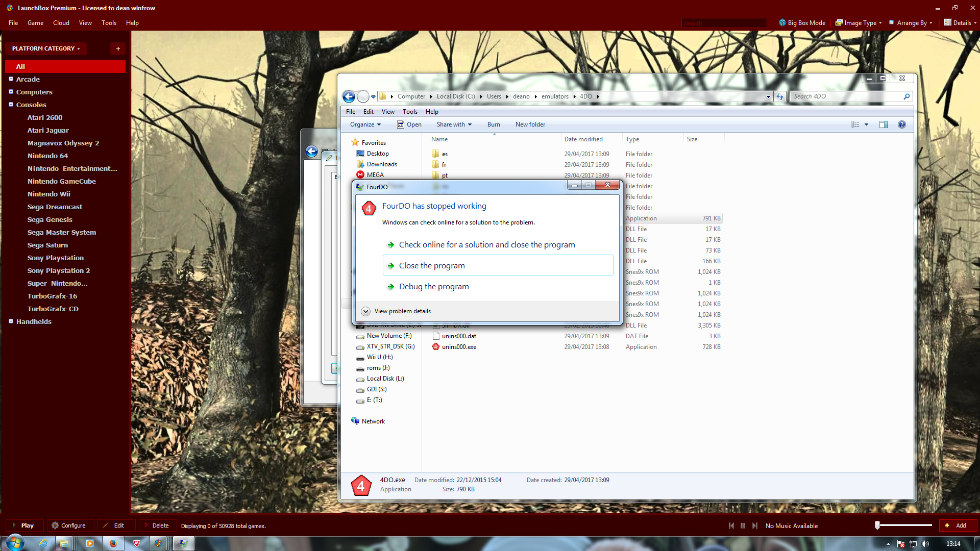Open LaunchBox Game menu

coord(35,23)
